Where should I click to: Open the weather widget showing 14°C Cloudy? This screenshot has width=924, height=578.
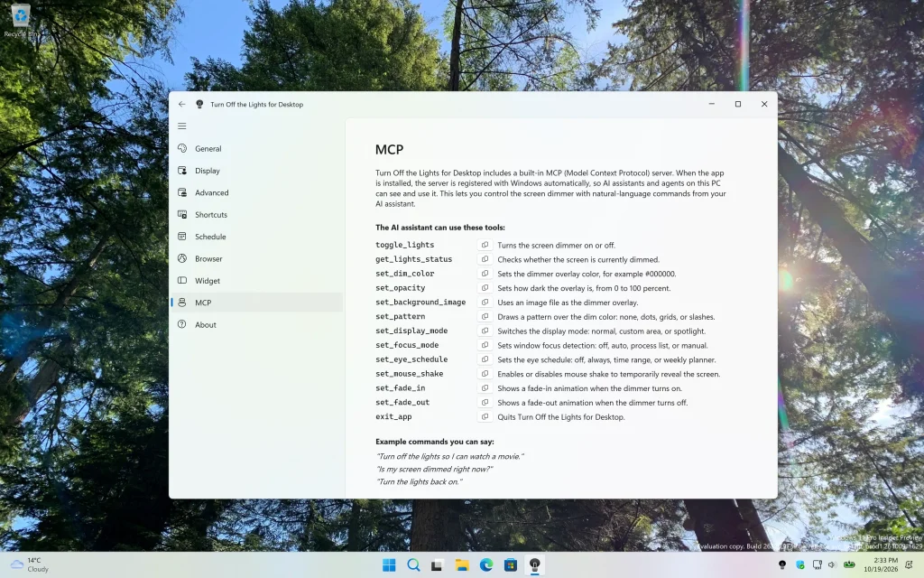31,565
